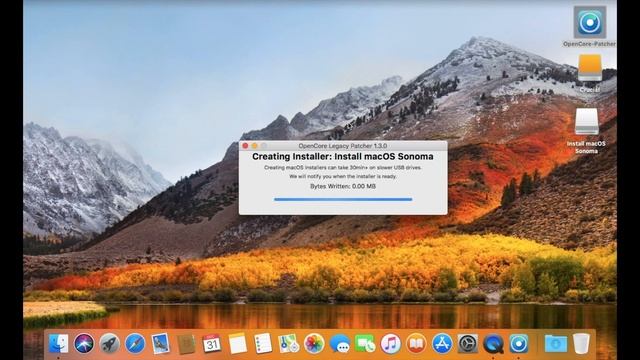The width and height of the screenshot is (640, 360).
Task: Open iTunes music note in dock
Action: (391, 343)
